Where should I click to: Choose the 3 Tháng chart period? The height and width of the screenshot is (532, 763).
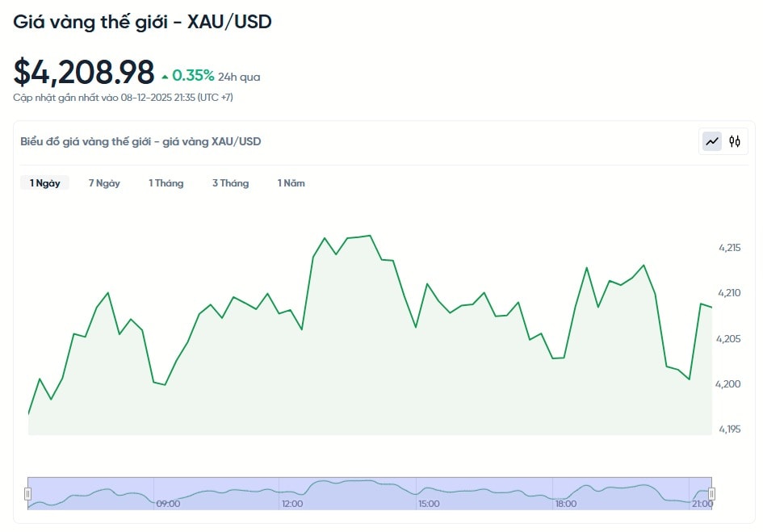[230, 183]
